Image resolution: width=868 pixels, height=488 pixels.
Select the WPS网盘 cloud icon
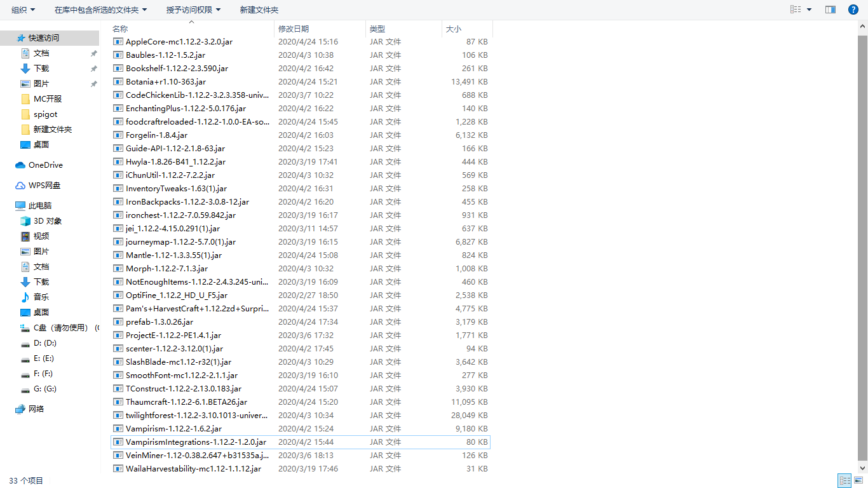point(20,186)
